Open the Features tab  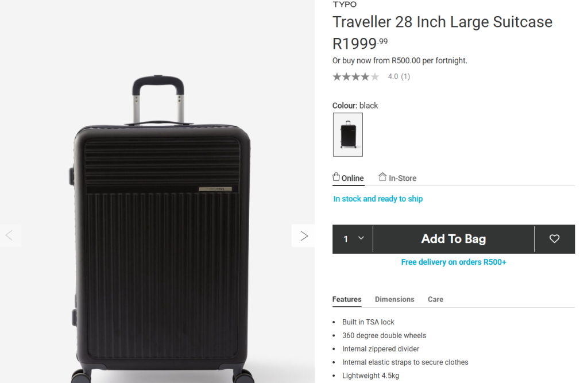tap(347, 299)
